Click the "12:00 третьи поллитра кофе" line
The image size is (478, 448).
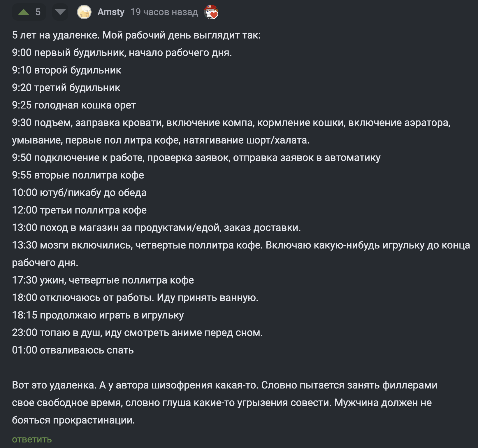click(x=79, y=210)
